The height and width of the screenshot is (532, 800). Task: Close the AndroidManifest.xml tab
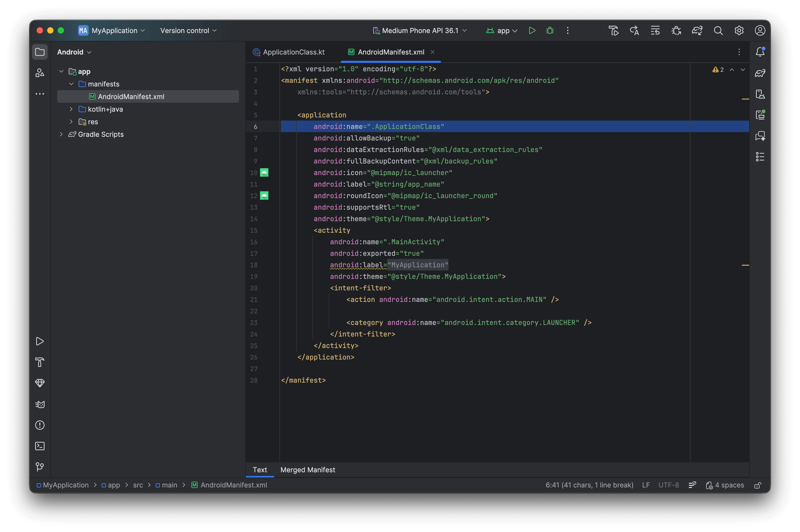[432, 52]
